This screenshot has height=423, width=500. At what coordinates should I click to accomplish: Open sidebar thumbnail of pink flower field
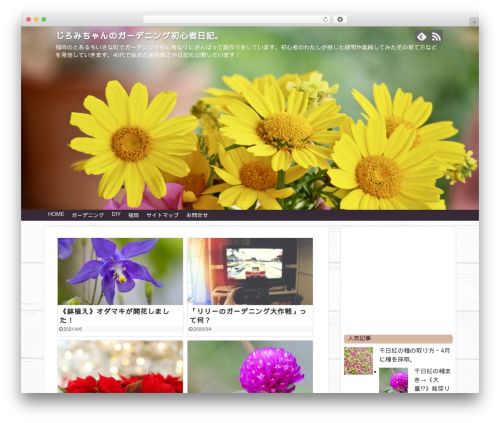tap(358, 361)
